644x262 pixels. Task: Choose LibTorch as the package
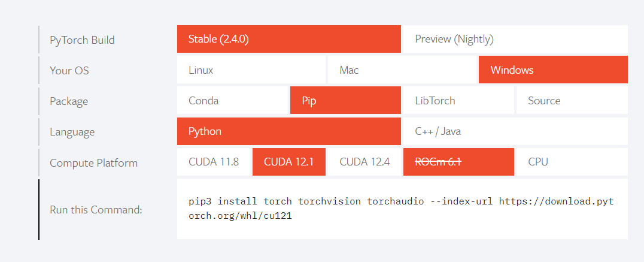click(x=458, y=101)
